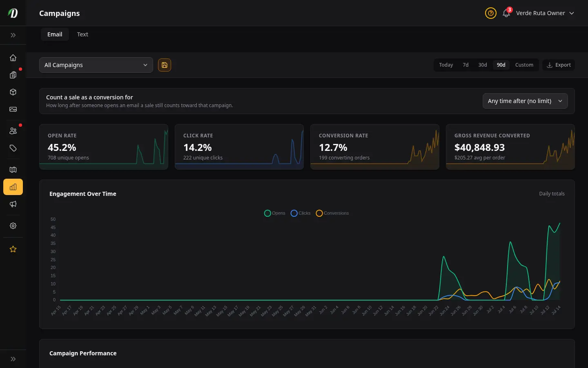The height and width of the screenshot is (368, 588).
Task: Open the settings gear sidebar icon
Action: [13, 226]
